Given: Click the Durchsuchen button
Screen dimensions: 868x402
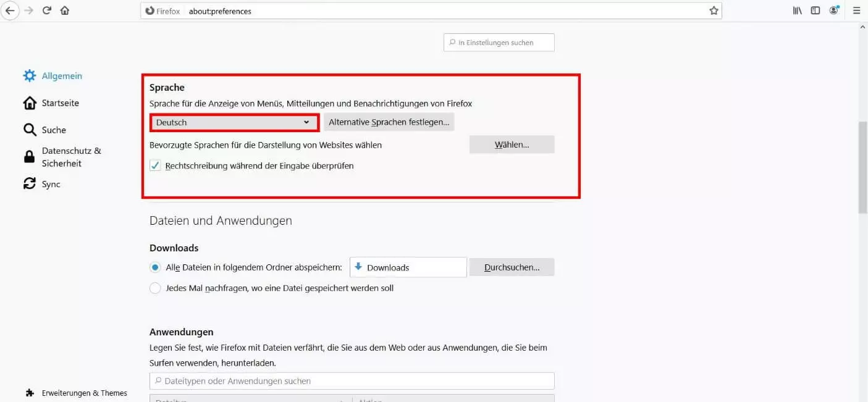Looking at the screenshot, I should click(512, 267).
